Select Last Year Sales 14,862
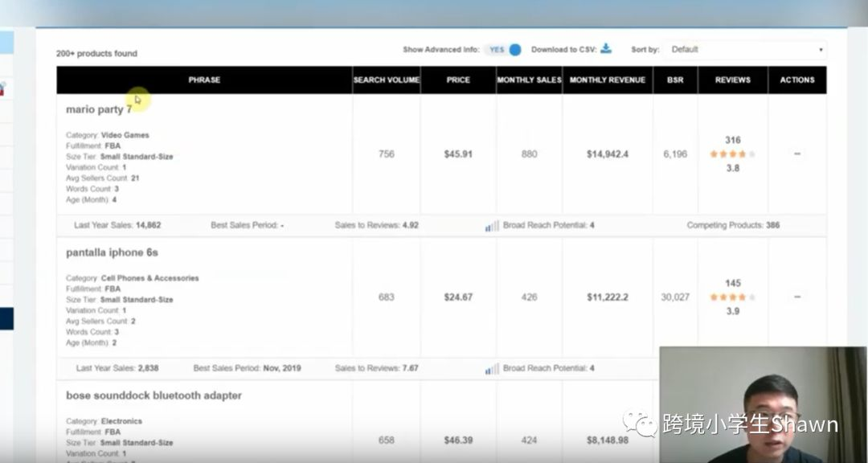868x463 pixels. [x=117, y=225]
